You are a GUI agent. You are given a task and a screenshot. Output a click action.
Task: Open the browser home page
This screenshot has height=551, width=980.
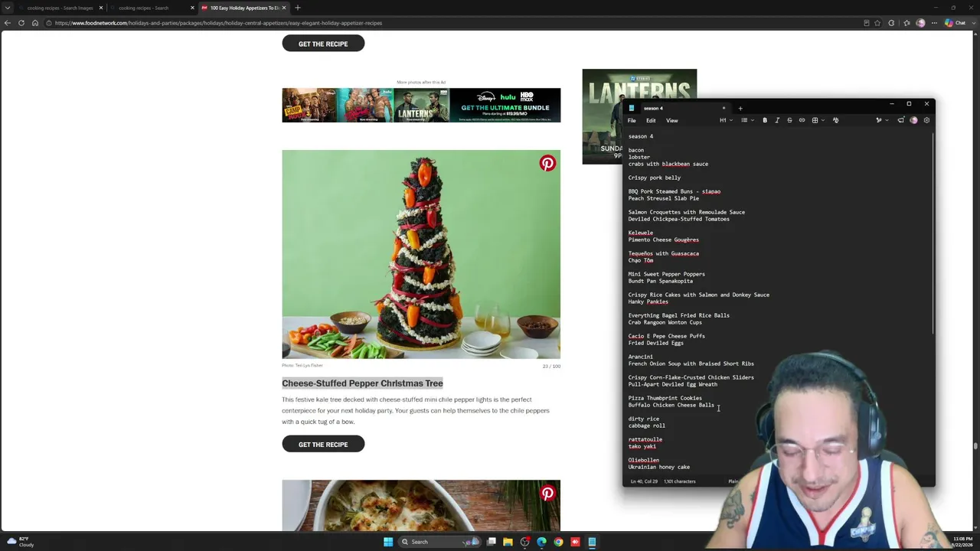click(35, 23)
